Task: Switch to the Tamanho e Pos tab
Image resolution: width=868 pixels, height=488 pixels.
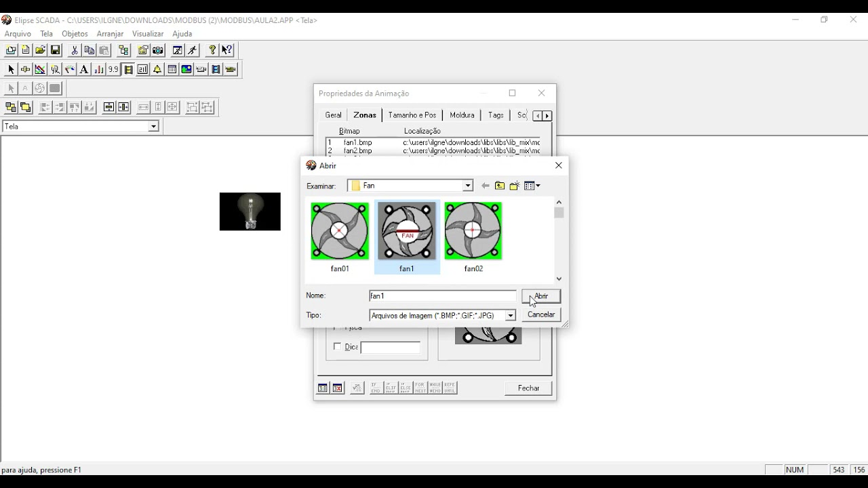Action: [x=412, y=115]
